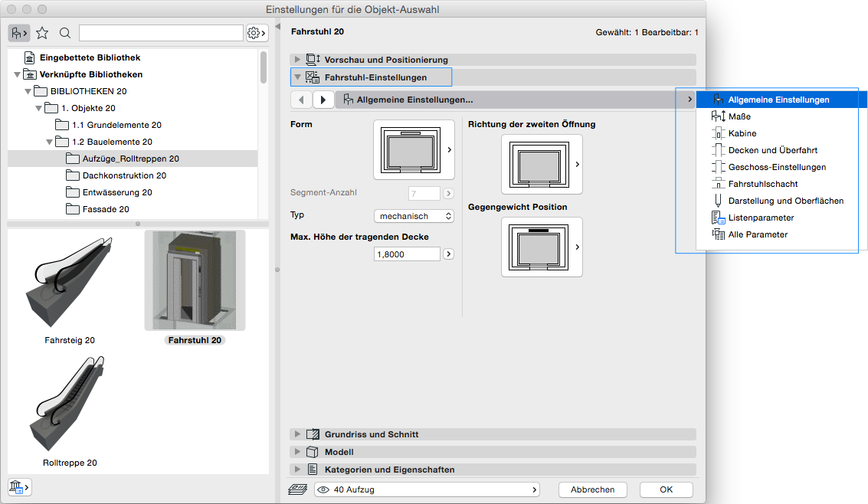
Task: Go to the next settings page arrow
Action: pyautogui.click(x=323, y=100)
